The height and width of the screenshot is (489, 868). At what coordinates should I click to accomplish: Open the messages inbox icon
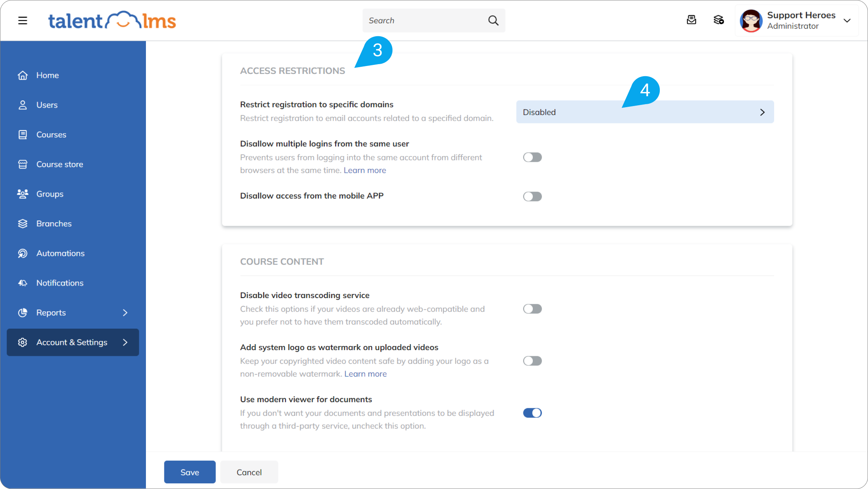click(692, 20)
